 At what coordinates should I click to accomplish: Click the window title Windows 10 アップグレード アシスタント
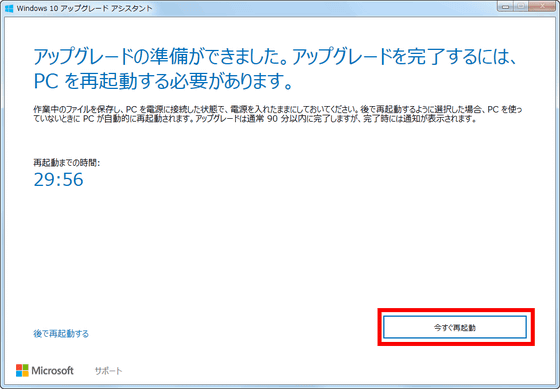[84, 8]
